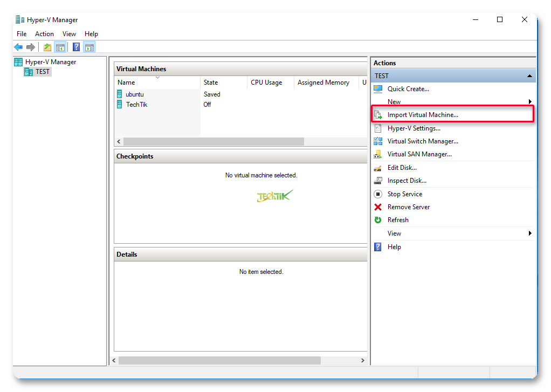Image resolution: width=551 pixels, height=392 pixels.
Task: Click the blue Back arrow in toolbar
Action: 18,47
